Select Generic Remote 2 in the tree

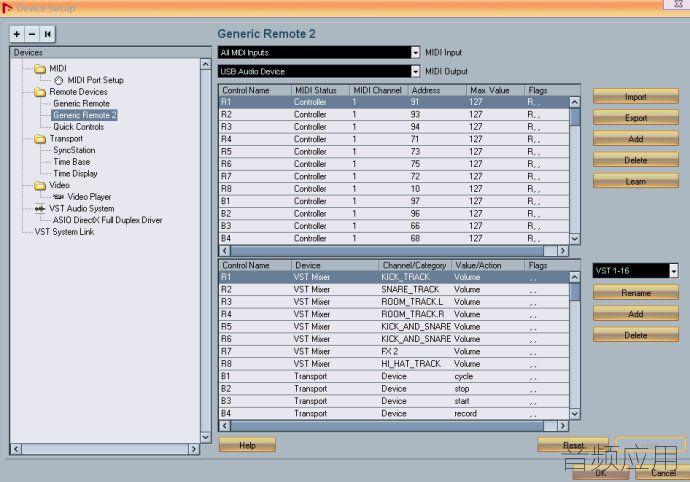pos(84,115)
